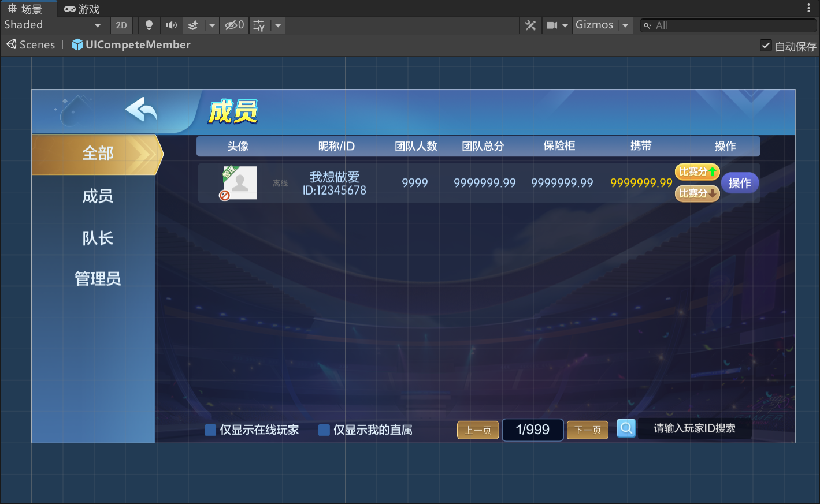The height and width of the screenshot is (504, 820).
Task: Click the back arrow in the member panel
Action: (x=141, y=109)
